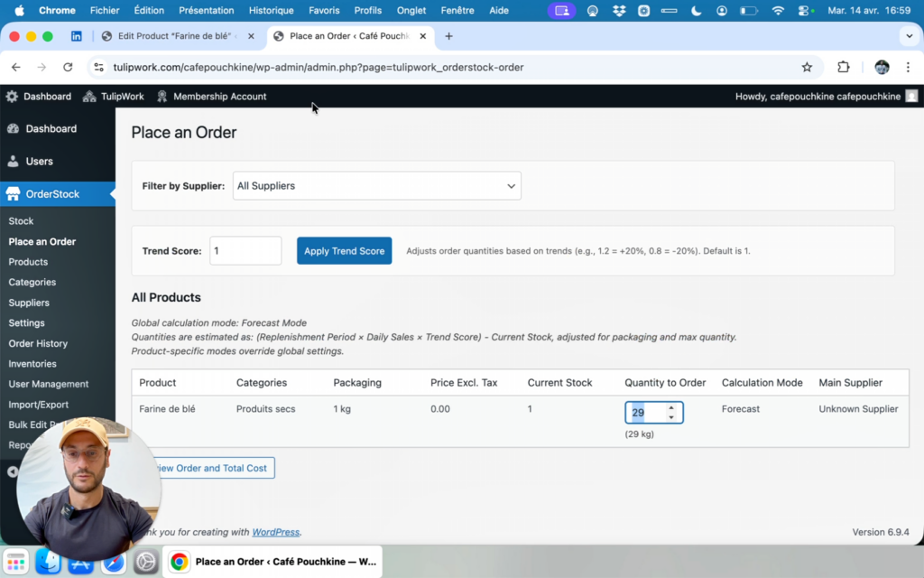Bookmark this page with the star icon
Image resolution: width=924 pixels, height=578 pixels.
click(807, 67)
